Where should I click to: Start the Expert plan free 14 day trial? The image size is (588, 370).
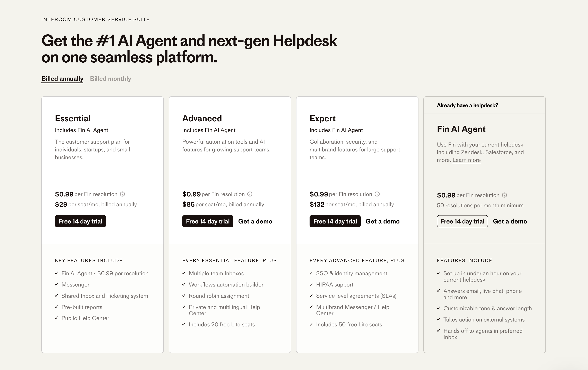[x=335, y=221]
